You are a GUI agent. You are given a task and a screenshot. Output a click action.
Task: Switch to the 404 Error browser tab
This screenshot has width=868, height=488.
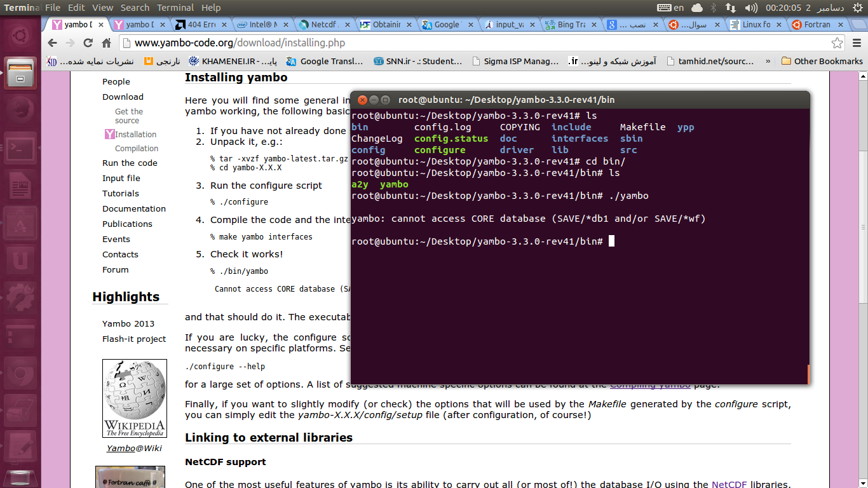(x=200, y=25)
